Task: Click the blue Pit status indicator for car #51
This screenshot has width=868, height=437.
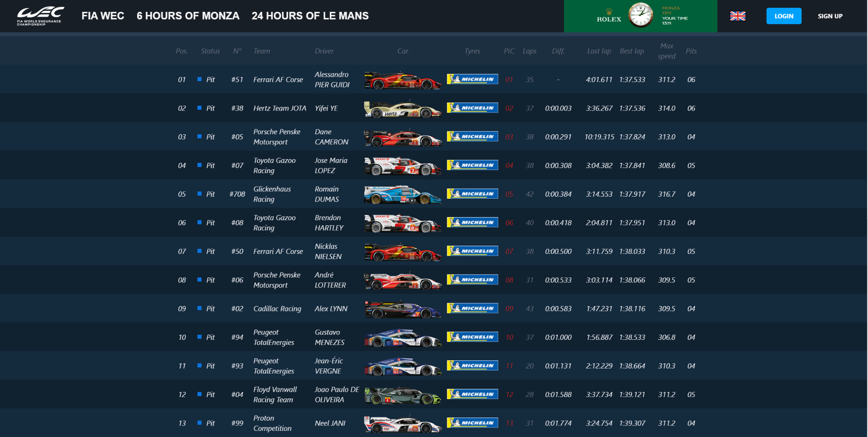Action: pyautogui.click(x=200, y=80)
